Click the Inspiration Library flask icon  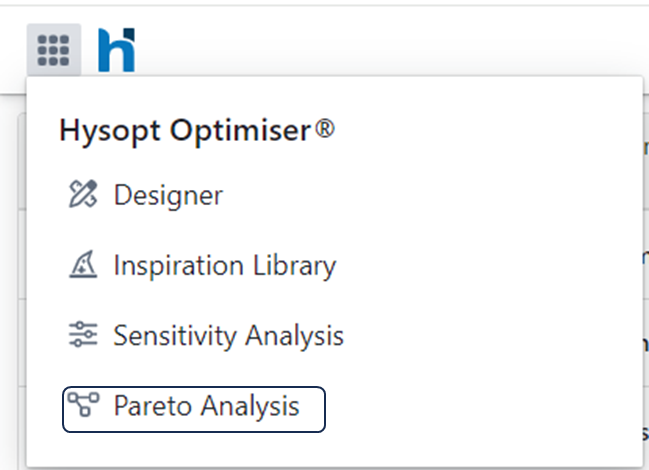(x=82, y=266)
